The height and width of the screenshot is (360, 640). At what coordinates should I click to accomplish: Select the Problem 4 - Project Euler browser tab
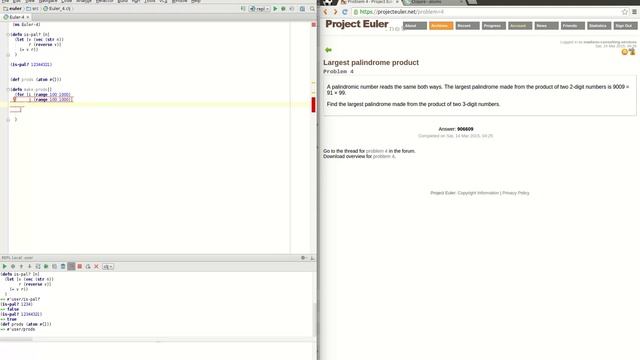click(x=369, y=2)
